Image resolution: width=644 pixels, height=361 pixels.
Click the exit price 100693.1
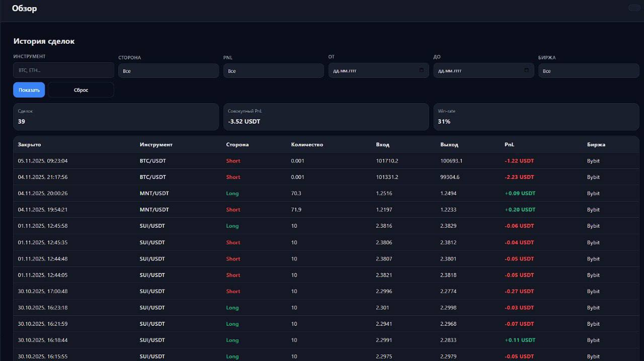tap(451, 161)
